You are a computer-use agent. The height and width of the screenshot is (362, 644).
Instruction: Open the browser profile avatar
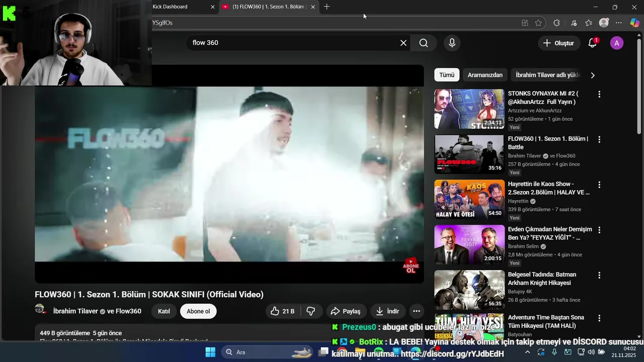604,23
